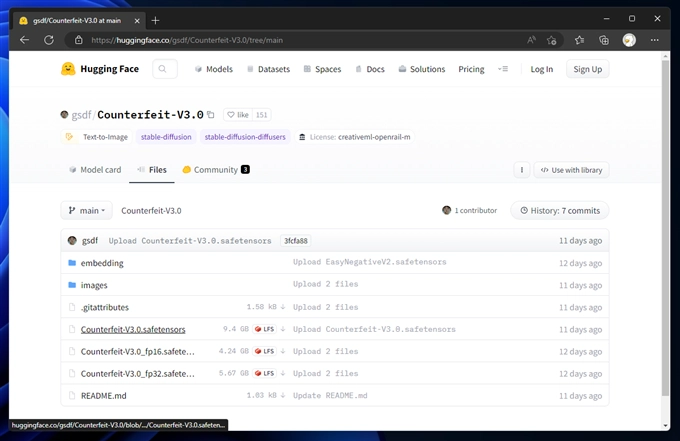
Task: Open the Pricing nav item
Action: point(471,69)
